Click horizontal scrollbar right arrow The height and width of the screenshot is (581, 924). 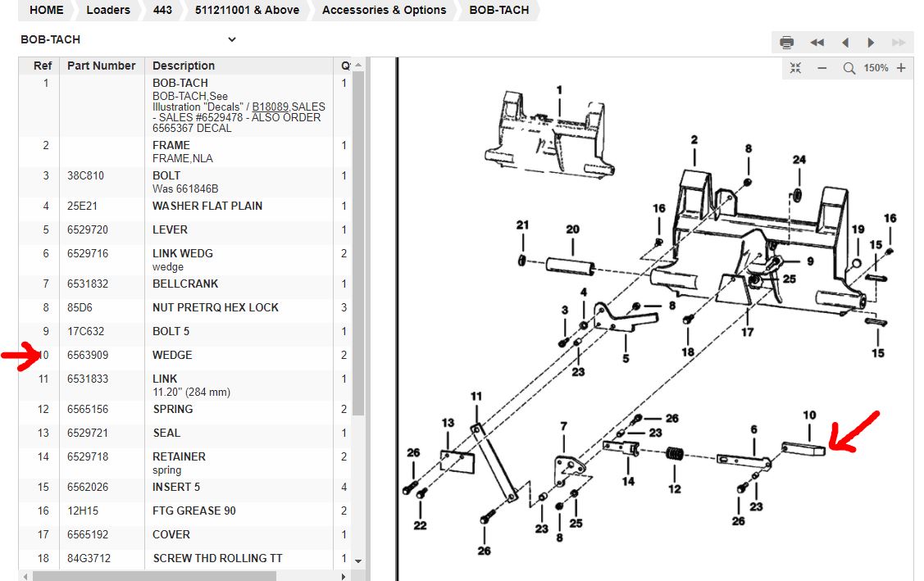(344, 576)
